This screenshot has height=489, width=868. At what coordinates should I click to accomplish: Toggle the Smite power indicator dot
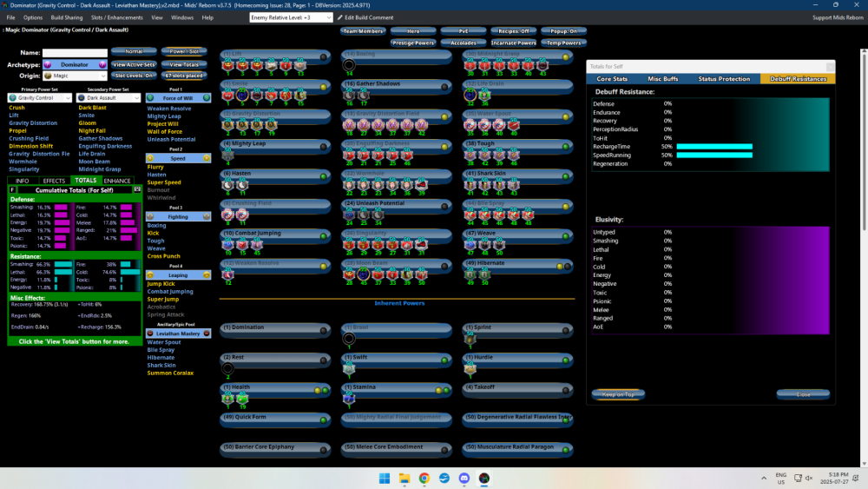(x=323, y=87)
